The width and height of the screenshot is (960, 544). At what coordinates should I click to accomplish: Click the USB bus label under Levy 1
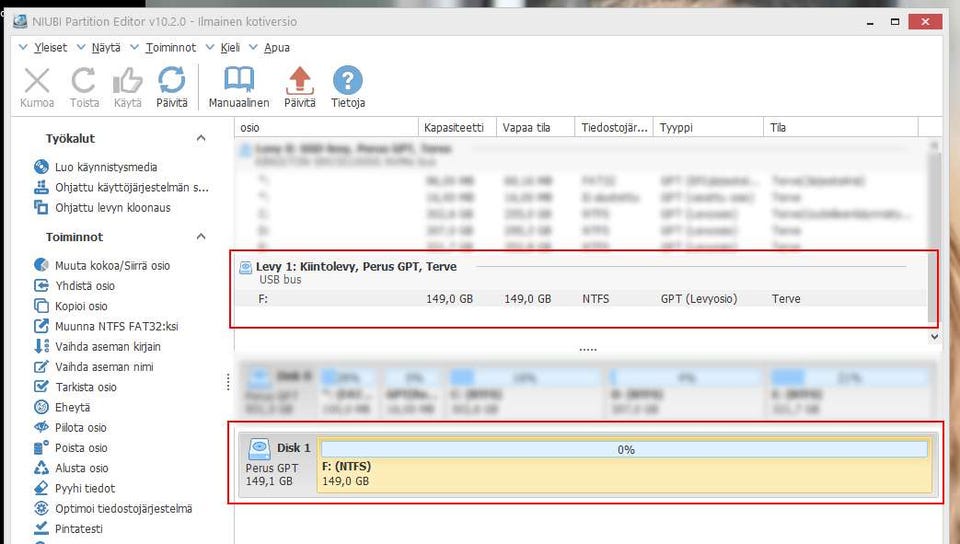tap(280, 280)
